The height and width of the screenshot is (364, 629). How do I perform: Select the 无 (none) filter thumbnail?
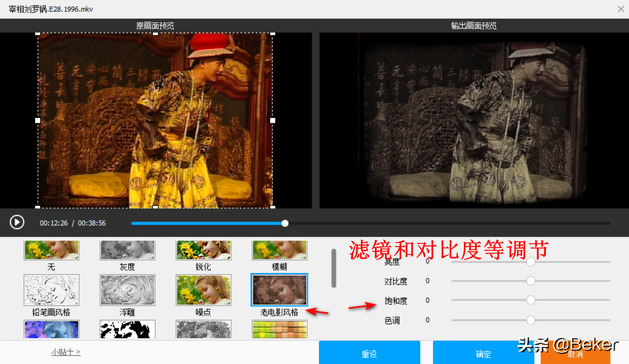51,250
